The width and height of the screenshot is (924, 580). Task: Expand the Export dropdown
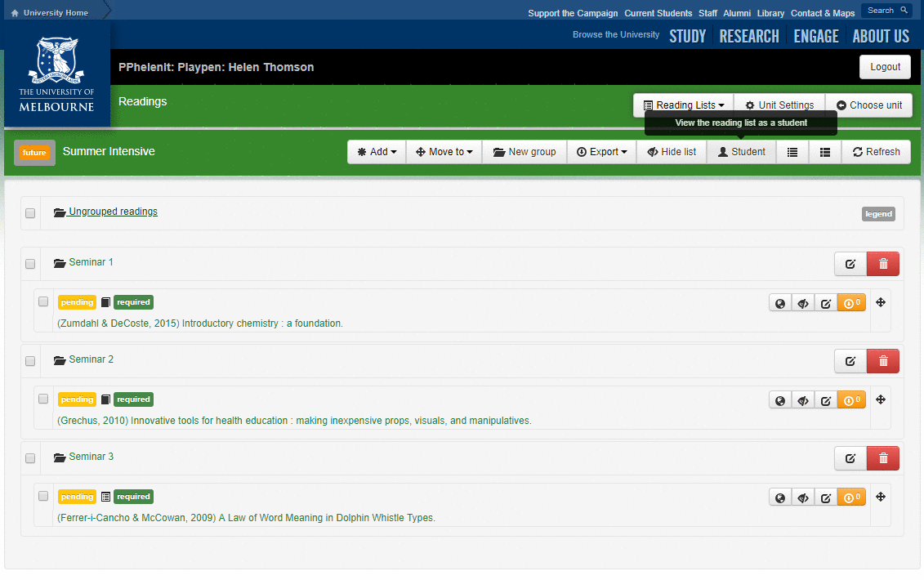coord(601,152)
